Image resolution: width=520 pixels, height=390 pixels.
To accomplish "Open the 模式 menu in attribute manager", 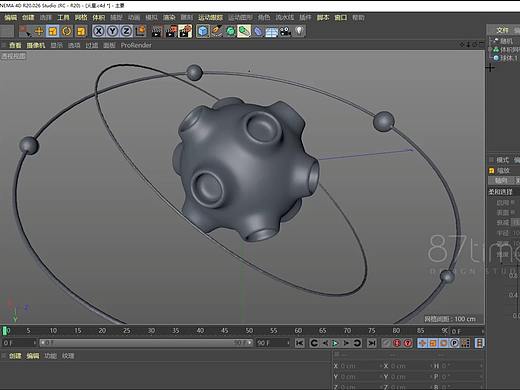I will [x=502, y=160].
